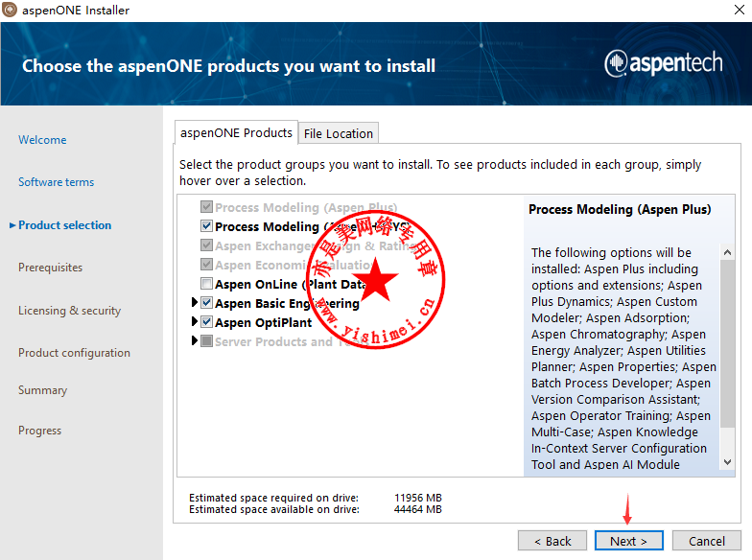The width and height of the screenshot is (752, 560).
Task: Enable the Aspen OnLine (Plant Data) checkbox
Action: pyautogui.click(x=207, y=284)
